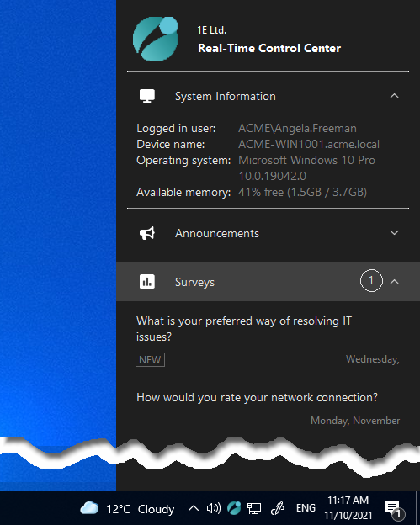This screenshot has width=420, height=525.
Task: Open the taskbar clock and date
Action: click(348, 508)
